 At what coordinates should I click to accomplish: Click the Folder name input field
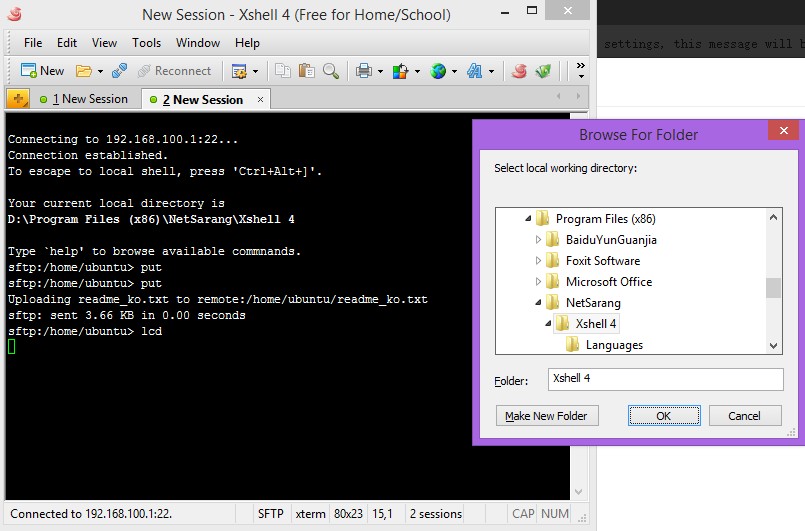tap(665, 379)
